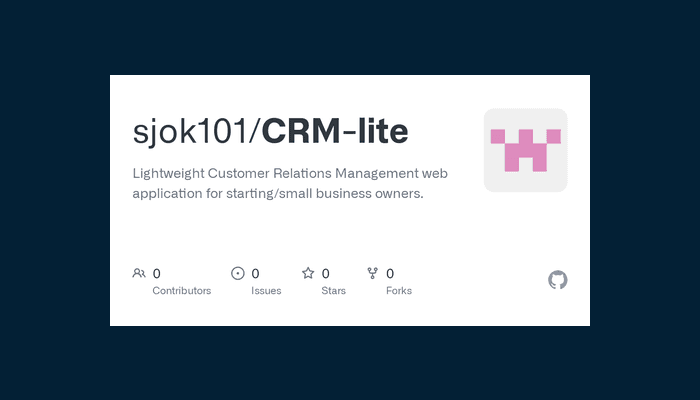Image resolution: width=700 pixels, height=400 pixels.
Task: Click the Contributors count of 0
Action: pos(157,273)
